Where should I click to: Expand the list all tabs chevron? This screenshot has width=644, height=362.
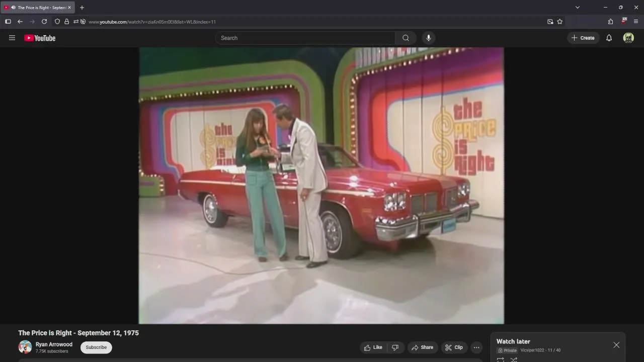click(x=577, y=8)
